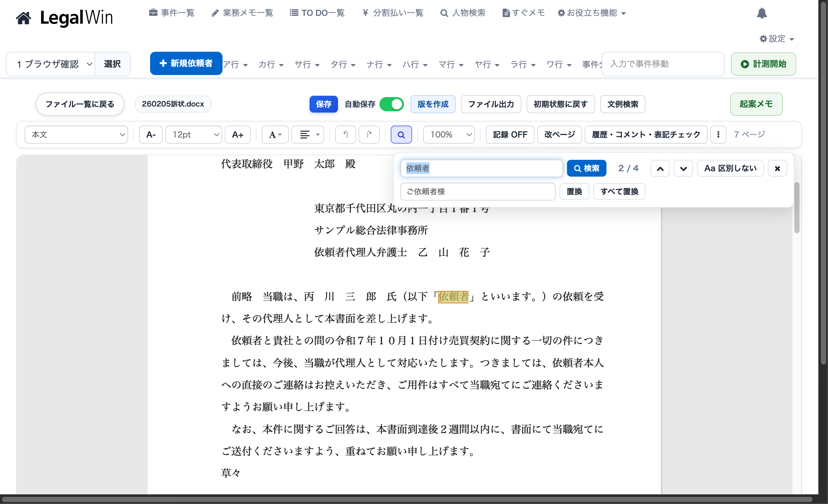Click the 文例検索 button

(x=623, y=104)
